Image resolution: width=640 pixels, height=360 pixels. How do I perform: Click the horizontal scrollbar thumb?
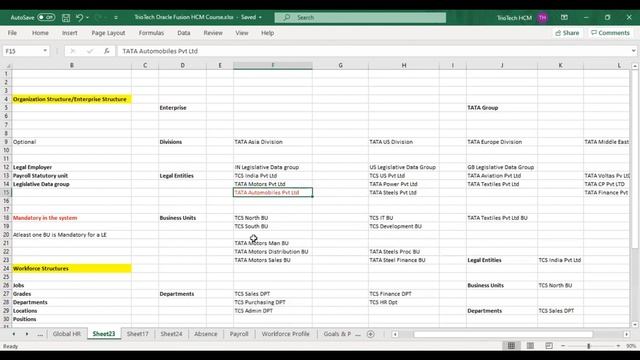click(x=503, y=334)
